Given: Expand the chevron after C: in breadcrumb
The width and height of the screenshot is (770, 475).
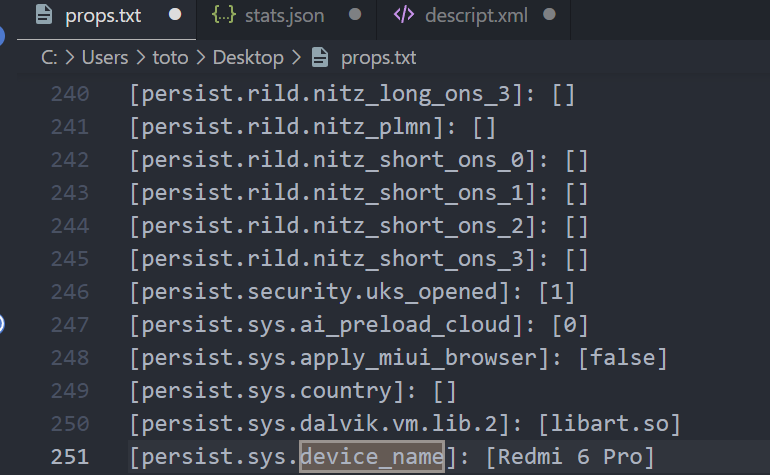Looking at the screenshot, I should click(70, 58).
